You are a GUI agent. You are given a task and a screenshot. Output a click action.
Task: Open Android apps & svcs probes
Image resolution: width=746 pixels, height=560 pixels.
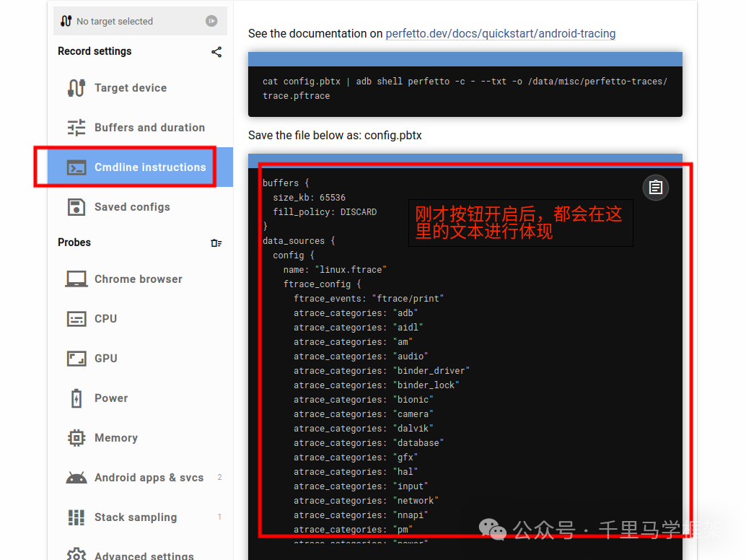coord(141,477)
